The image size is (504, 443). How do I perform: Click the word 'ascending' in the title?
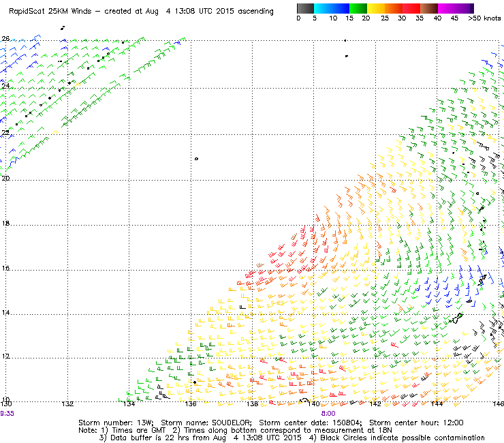(x=255, y=12)
